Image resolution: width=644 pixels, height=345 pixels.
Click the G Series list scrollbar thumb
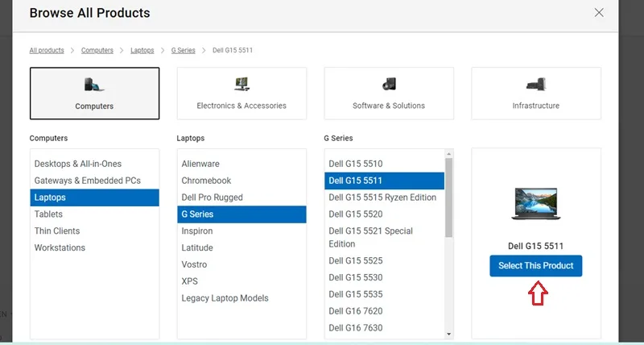click(x=449, y=197)
